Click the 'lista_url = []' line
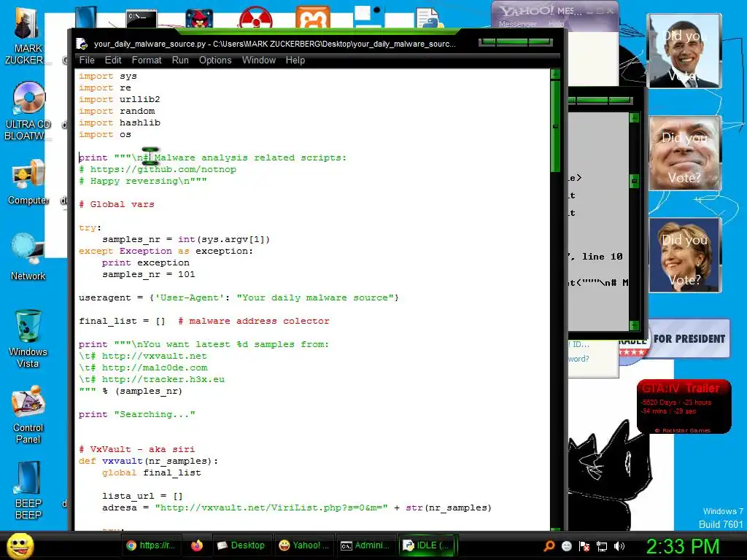Viewport: 747px width, 560px height. (x=142, y=496)
